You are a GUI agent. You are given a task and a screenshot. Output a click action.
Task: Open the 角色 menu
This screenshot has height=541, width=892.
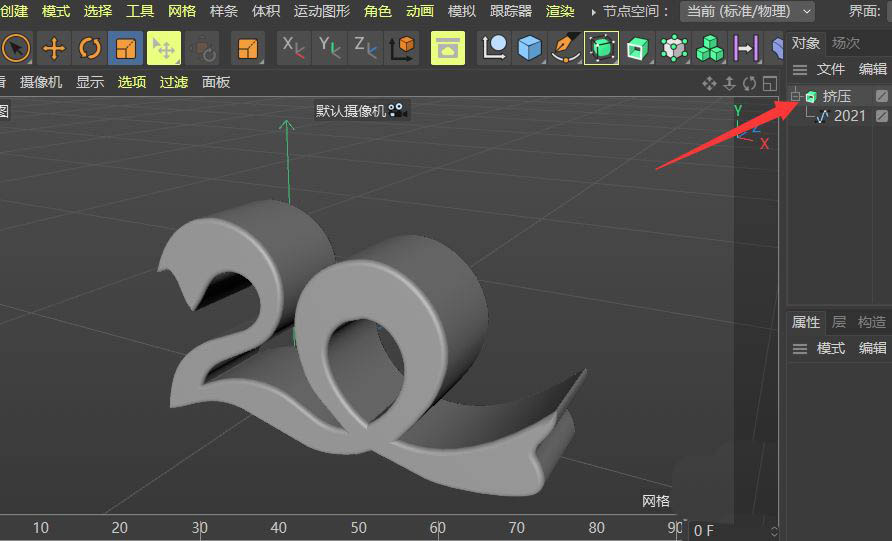(x=378, y=11)
